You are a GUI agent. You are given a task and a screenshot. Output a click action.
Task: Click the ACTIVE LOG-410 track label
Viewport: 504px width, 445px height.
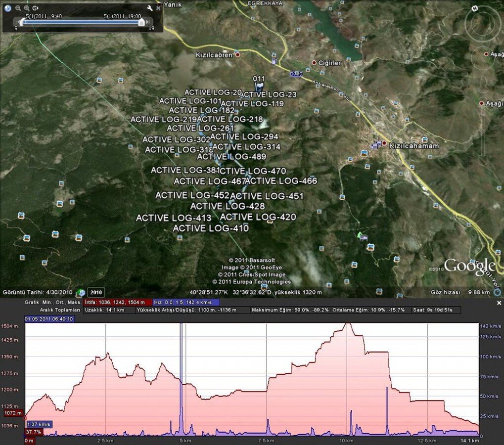[211, 228]
